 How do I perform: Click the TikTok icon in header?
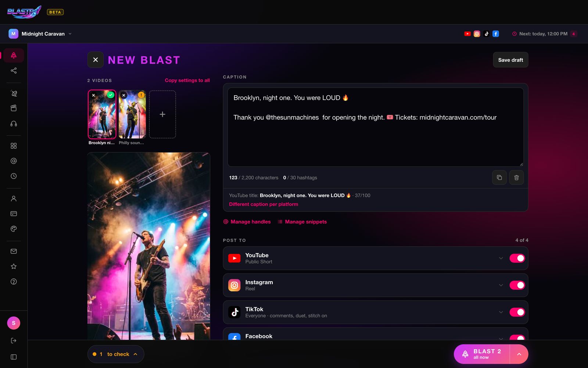[x=486, y=34]
